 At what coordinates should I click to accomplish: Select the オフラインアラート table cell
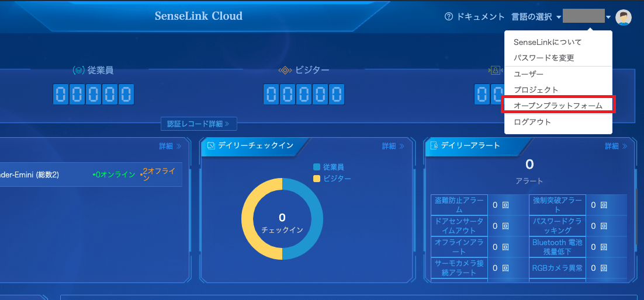(x=459, y=247)
